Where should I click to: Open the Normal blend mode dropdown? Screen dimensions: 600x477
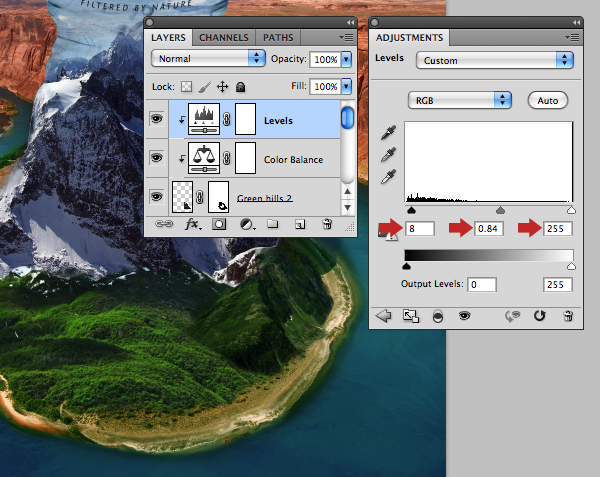point(208,59)
